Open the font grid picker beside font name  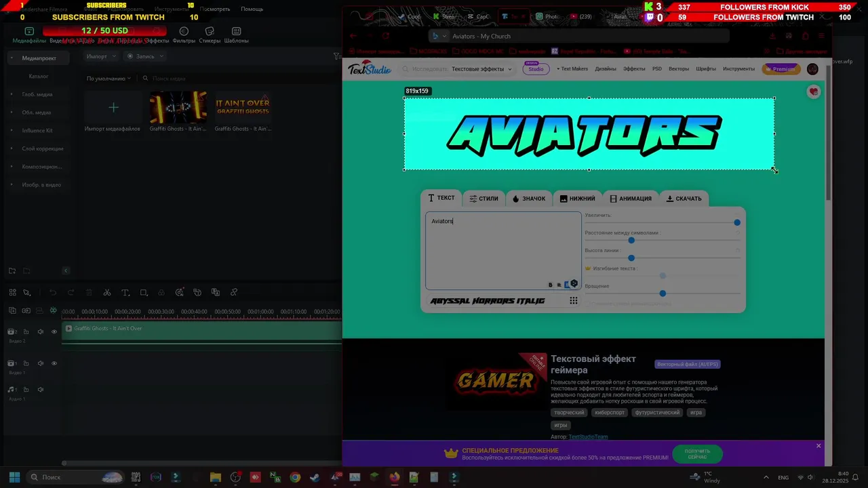point(574,300)
